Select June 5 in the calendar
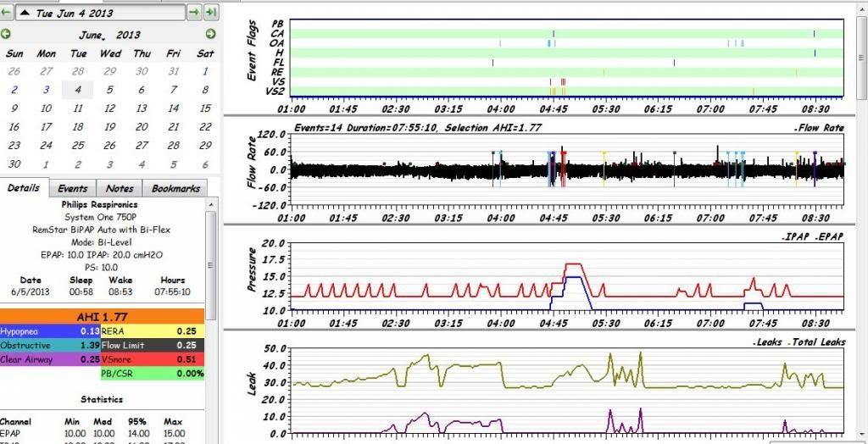868x444 pixels. pos(109,90)
